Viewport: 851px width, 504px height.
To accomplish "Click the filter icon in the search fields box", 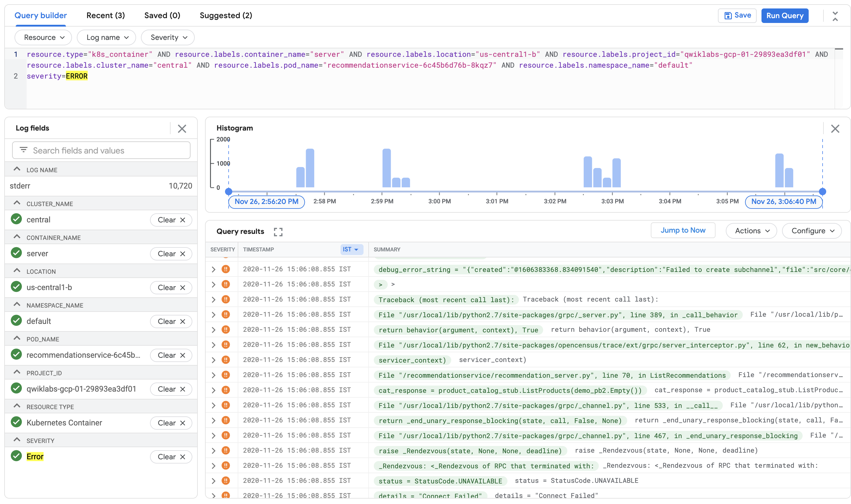I will 24,150.
